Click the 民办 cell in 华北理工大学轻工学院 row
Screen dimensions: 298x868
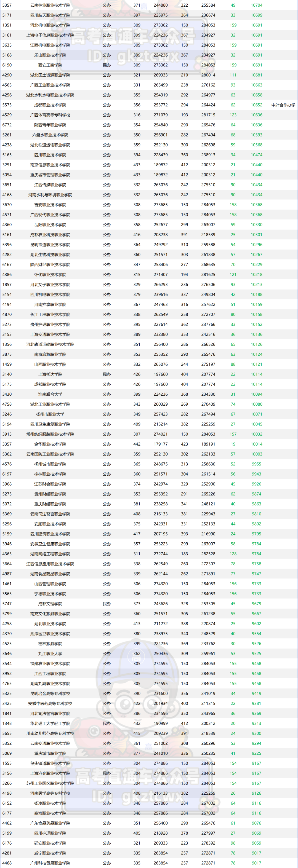[107, 724]
